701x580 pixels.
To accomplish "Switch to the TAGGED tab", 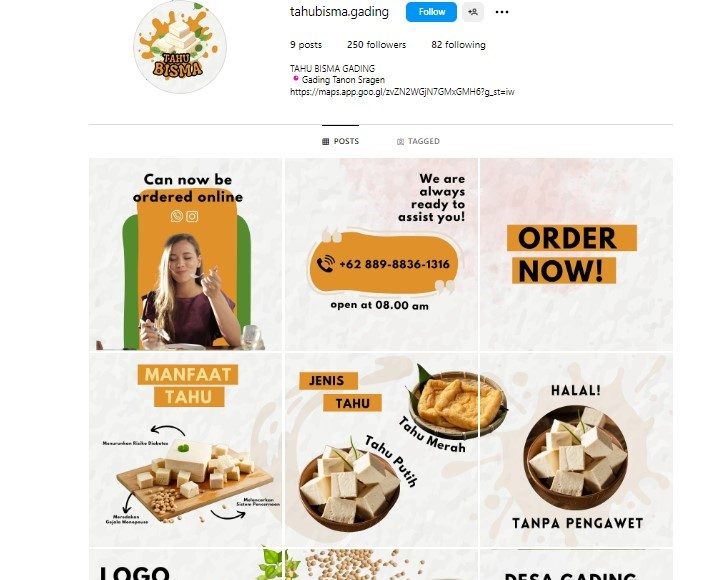I will 418,141.
